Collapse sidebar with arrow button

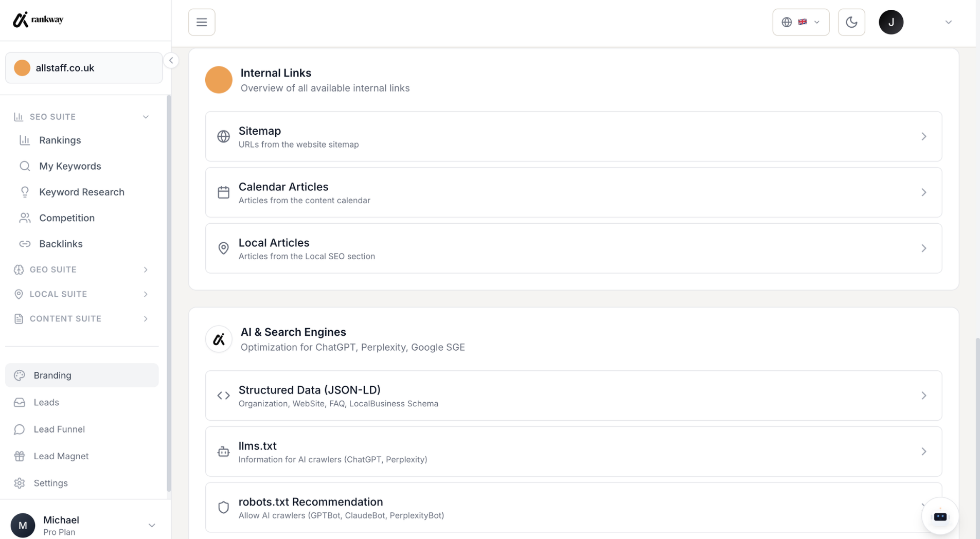tap(171, 61)
